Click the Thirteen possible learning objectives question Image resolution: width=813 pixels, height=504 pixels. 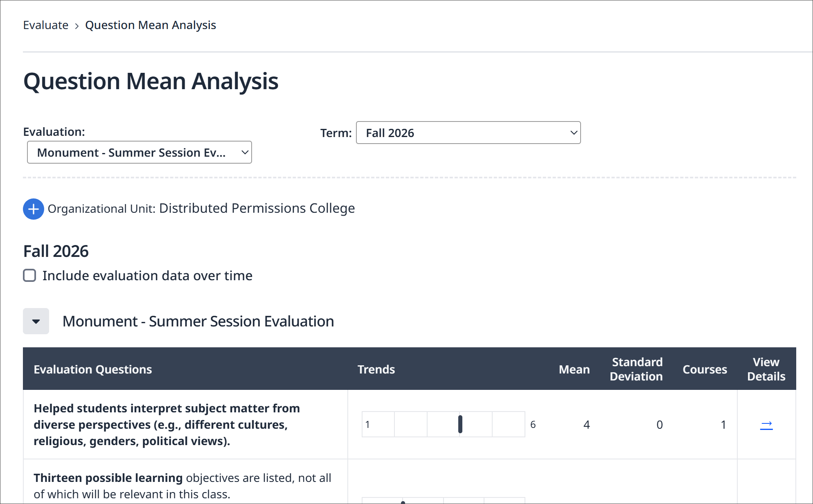click(x=182, y=486)
